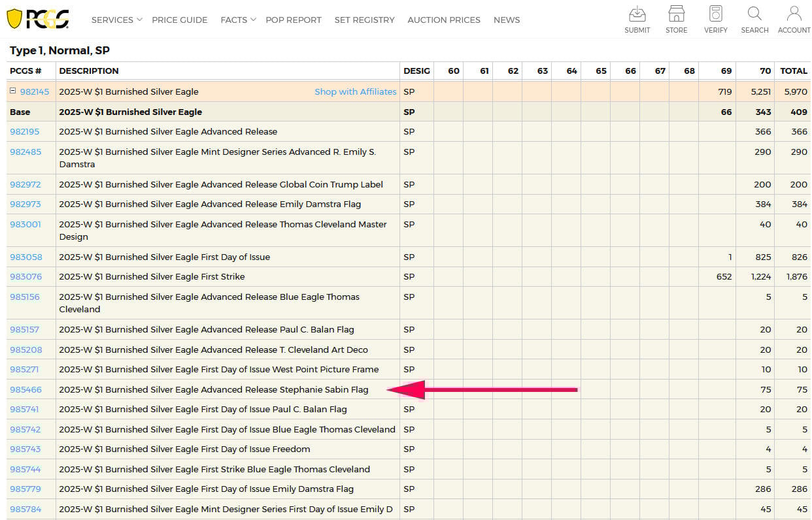Select 'Advanced Release Stephanie Sabin Flag' description
Image resolution: width=812 pixels, height=520 pixels.
(x=285, y=389)
